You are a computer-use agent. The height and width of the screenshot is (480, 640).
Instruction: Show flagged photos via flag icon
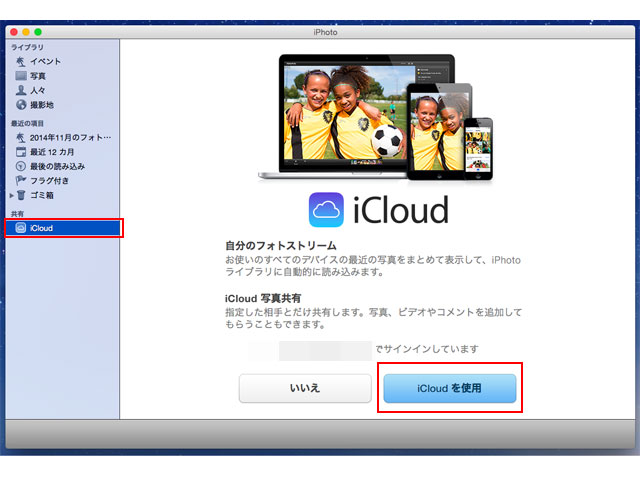point(20,180)
